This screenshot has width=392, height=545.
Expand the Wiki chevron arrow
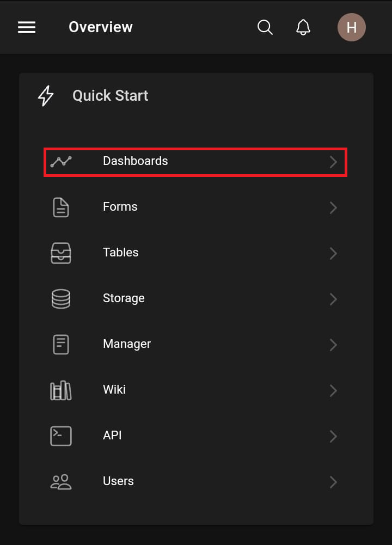pyautogui.click(x=333, y=391)
